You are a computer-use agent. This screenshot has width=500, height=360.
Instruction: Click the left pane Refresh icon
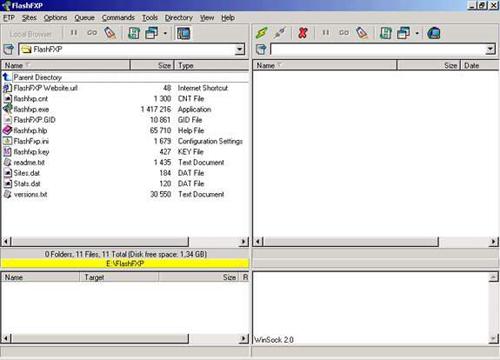click(134, 33)
